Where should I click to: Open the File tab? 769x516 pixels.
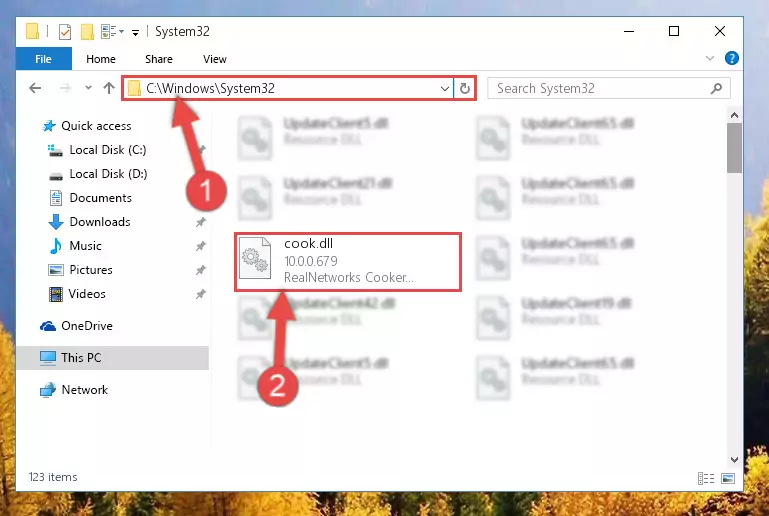coord(44,59)
